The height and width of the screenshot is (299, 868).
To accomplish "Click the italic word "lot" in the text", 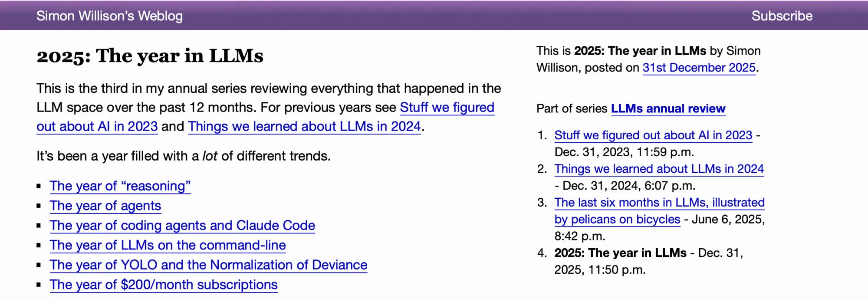I will pyautogui.click(x=210, y=156).
